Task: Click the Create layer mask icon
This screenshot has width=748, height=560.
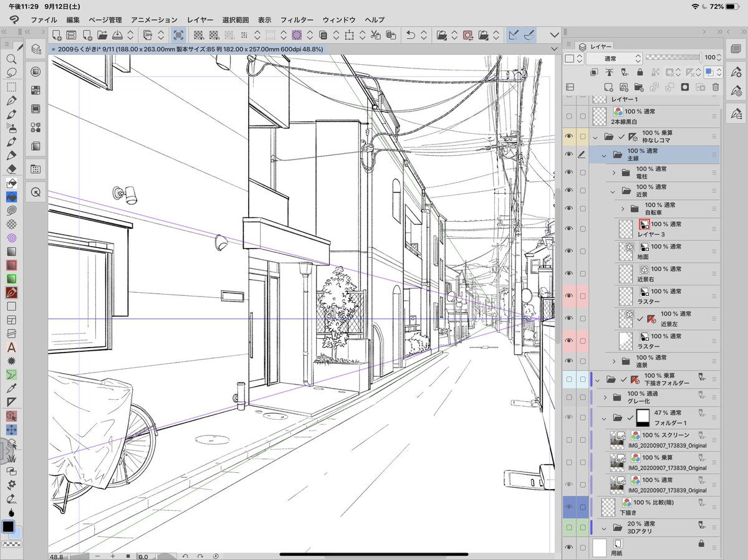Action: pos(685,87)
